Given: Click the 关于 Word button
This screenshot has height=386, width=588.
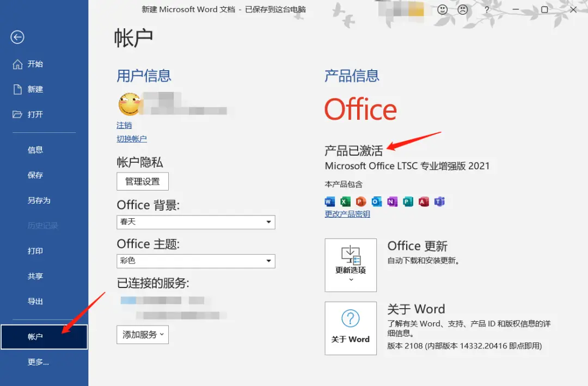Looking at the screenshot, I should 351,328.
